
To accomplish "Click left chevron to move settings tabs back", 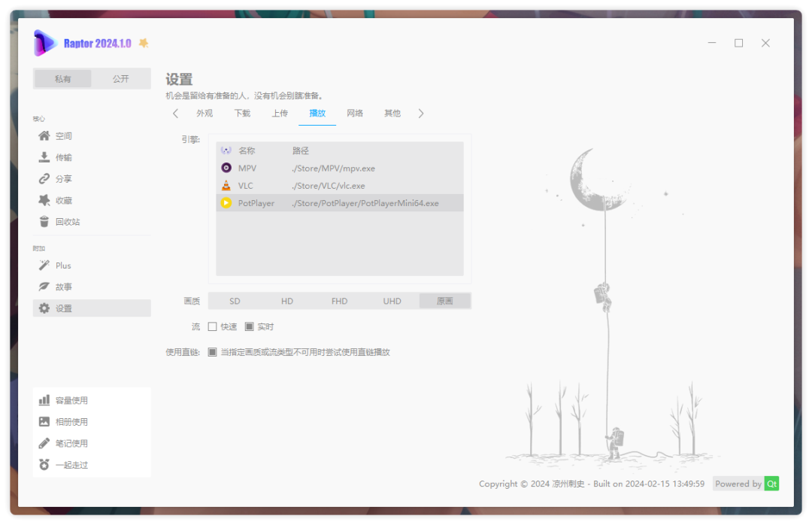I will click(x=175, y=114).
